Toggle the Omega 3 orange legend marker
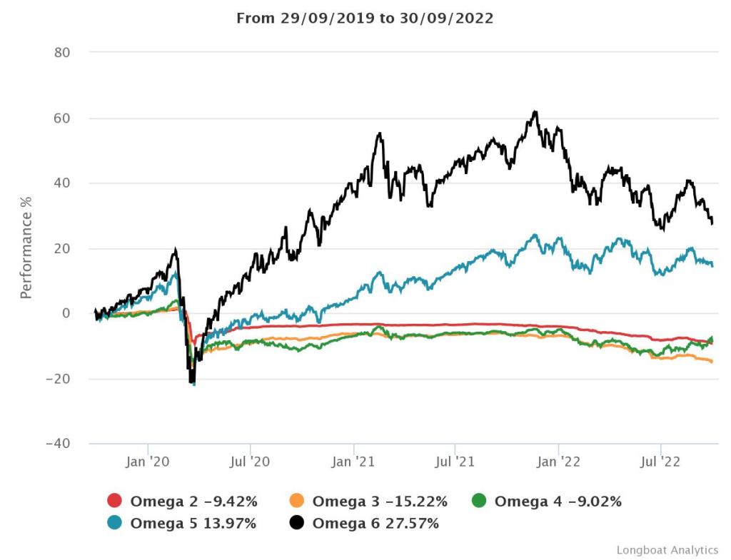This screenshot has height=560, width=731. [x=298, y=502]
